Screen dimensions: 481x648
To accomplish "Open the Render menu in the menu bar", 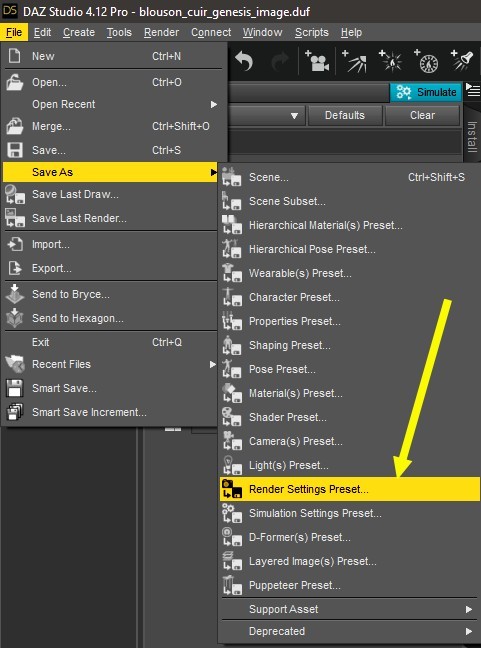I will (161, 32).
